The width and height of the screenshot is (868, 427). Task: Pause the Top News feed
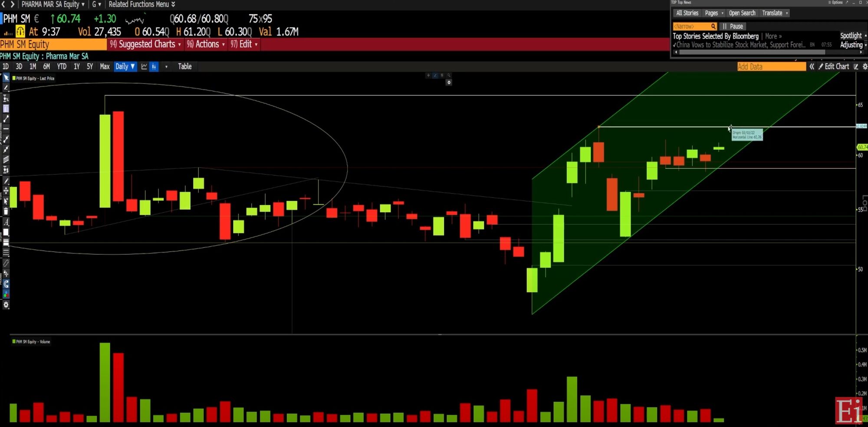(x=733, y=26)
